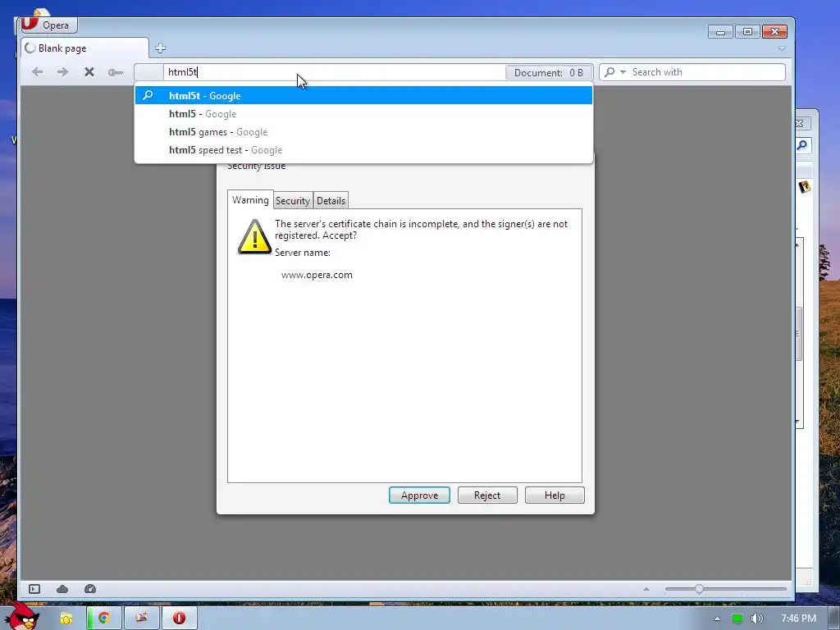Switch to the Security tab
This screenshot has height=630, width=840.
pyautogui.click(x=293, y=201)
